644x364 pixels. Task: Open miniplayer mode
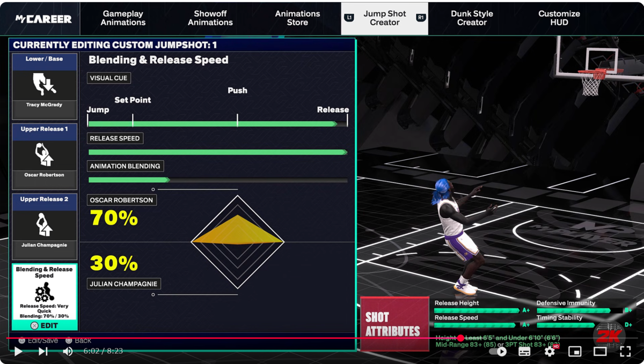tap(575, 352)
